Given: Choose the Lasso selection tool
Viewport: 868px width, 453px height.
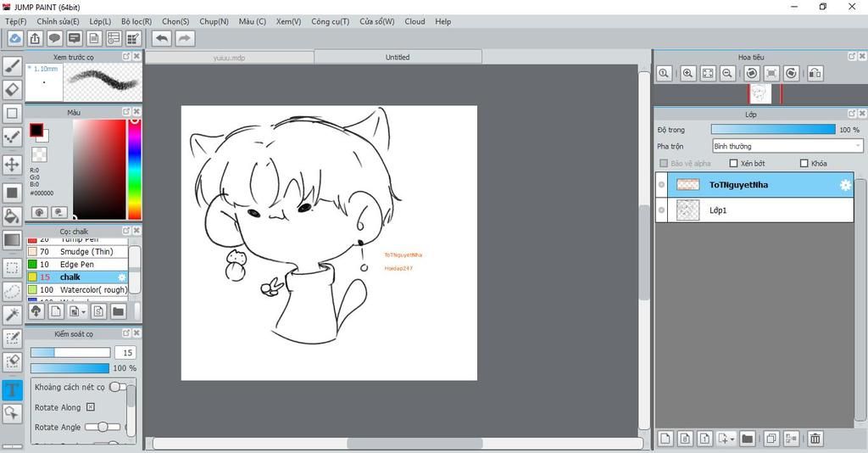Looking at the screenshot, I should coord(12,291).
